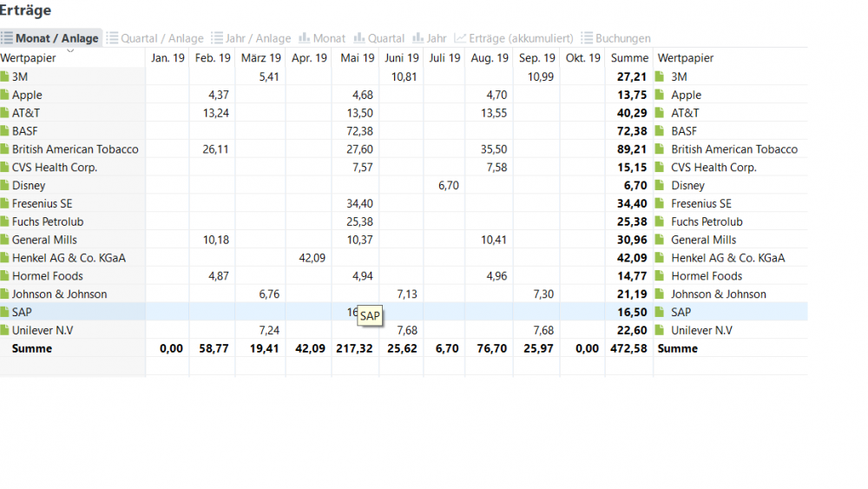Open the Quartal / Anlage tab

(155, 38)
